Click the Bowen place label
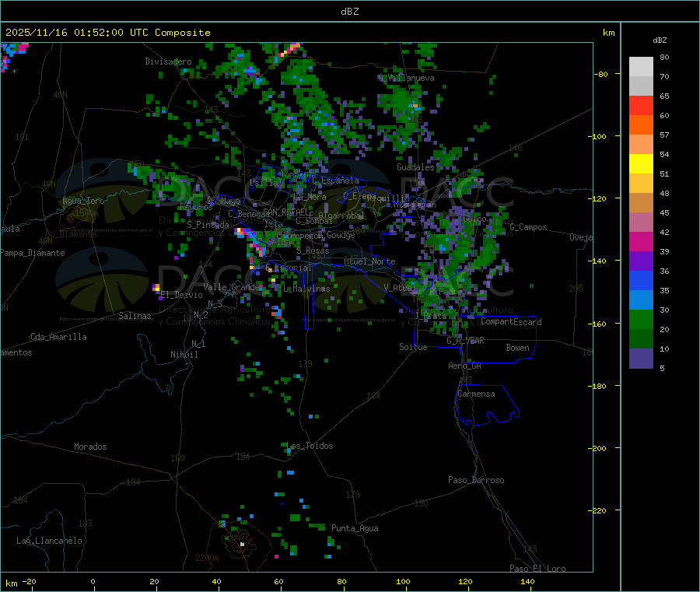The height and width of the screenshot is (592, 700). click(517, 348)
